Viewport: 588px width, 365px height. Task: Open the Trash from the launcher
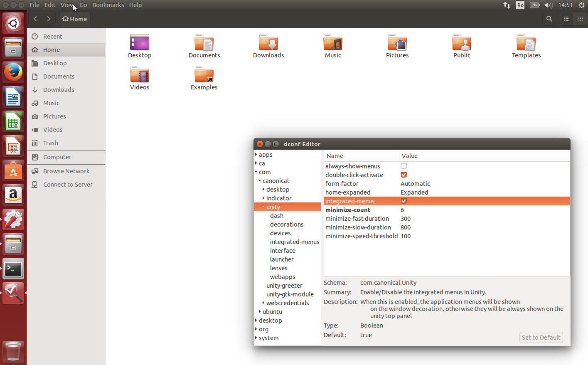point(13,352)
